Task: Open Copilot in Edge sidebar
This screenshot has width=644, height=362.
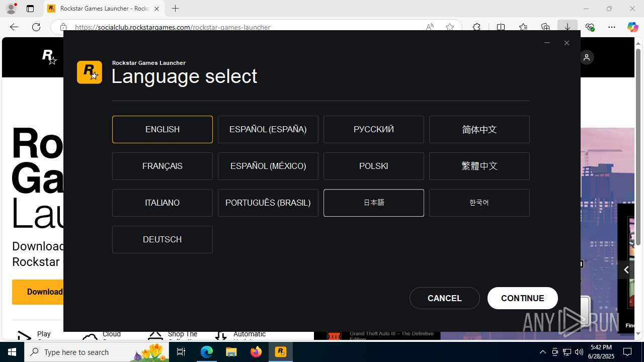Action: [x=632, y=27]
